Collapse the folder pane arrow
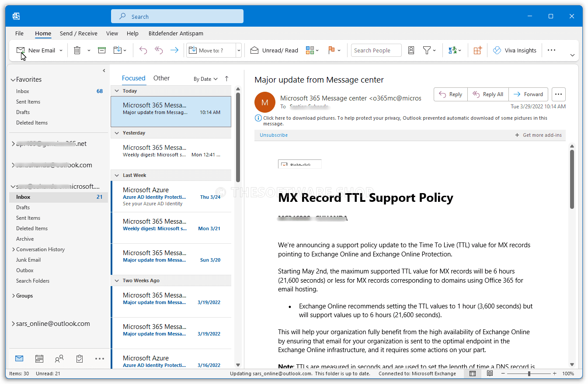The image size is (588, 384). pos(104,70)
